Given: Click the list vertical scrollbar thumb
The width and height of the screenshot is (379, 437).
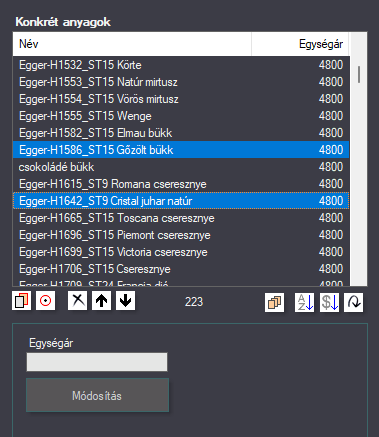Looking at the screenshot, I should pyautogui.click(x=359, y=74).
